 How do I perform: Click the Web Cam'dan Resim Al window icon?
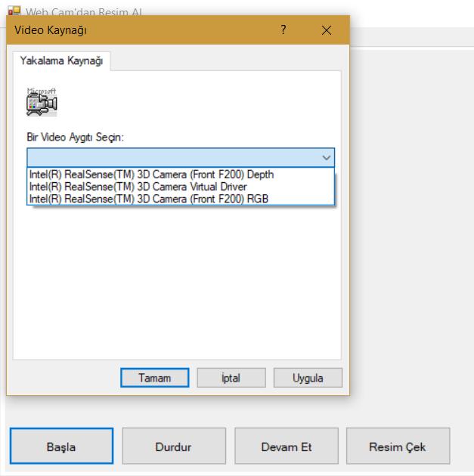[x=14, y=11]
